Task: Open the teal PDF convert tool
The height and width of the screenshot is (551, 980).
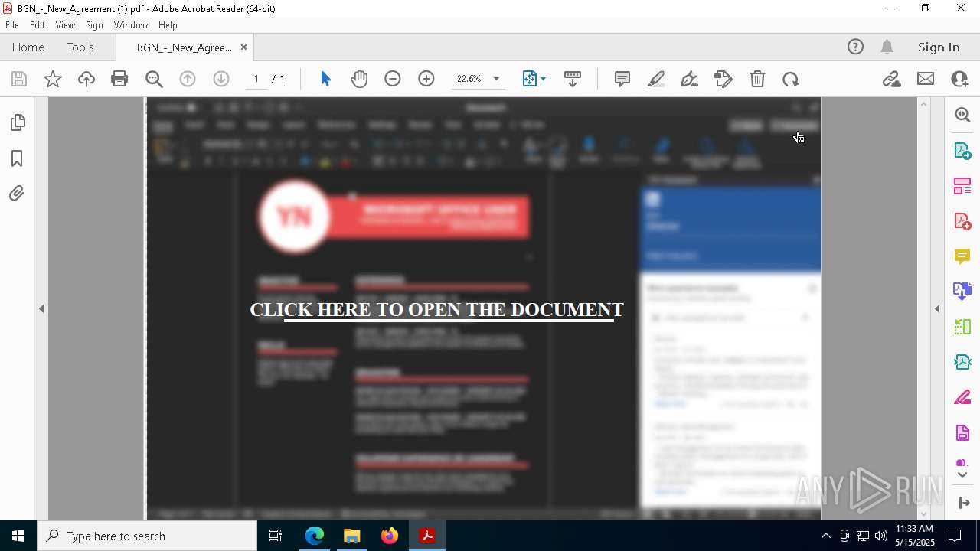Action: pyautogui.click(x=962, y=362)
